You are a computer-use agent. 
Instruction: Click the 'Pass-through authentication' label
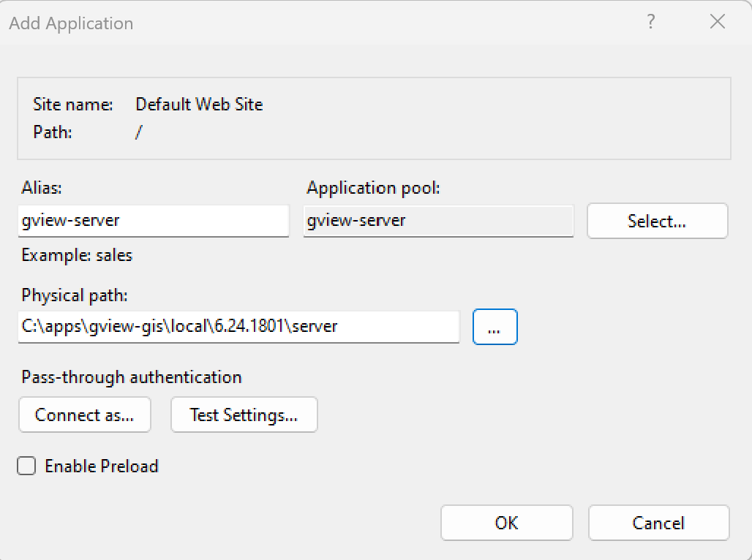click(x=132, y=377)
